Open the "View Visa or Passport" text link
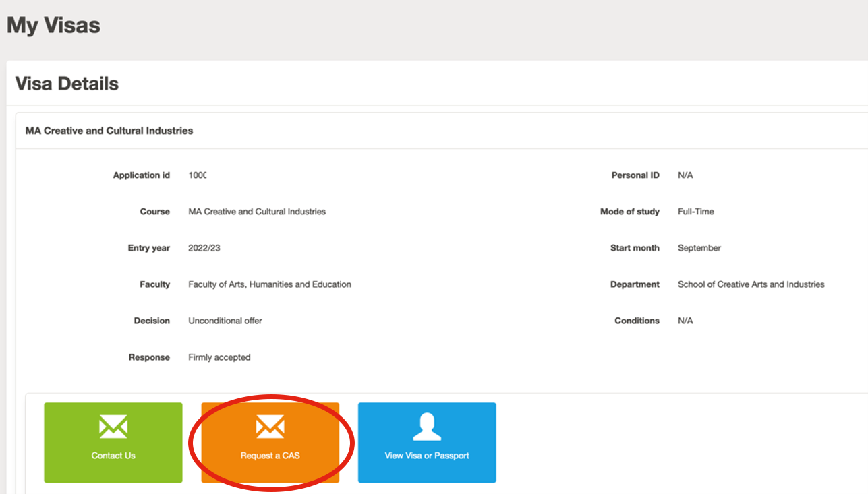868x494 pixels. point(427,456)
